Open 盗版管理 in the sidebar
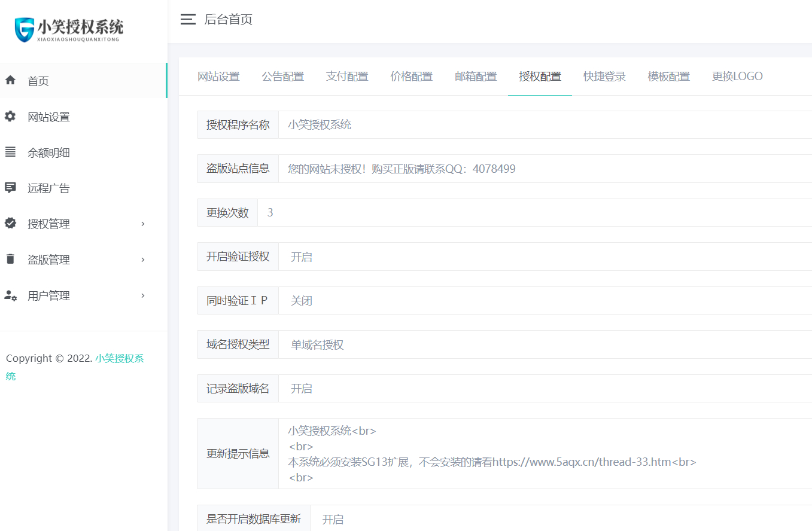 pos(83,260)
